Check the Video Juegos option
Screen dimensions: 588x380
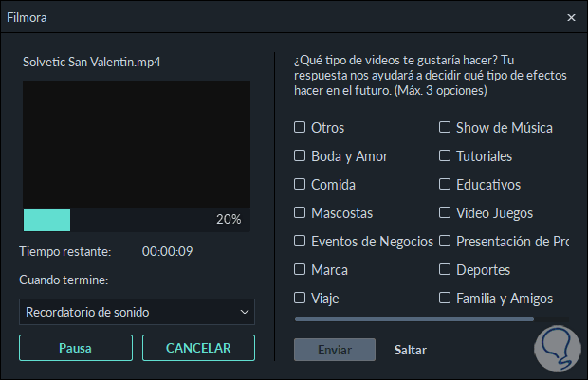pyautogui.click(x=445, y=213)
